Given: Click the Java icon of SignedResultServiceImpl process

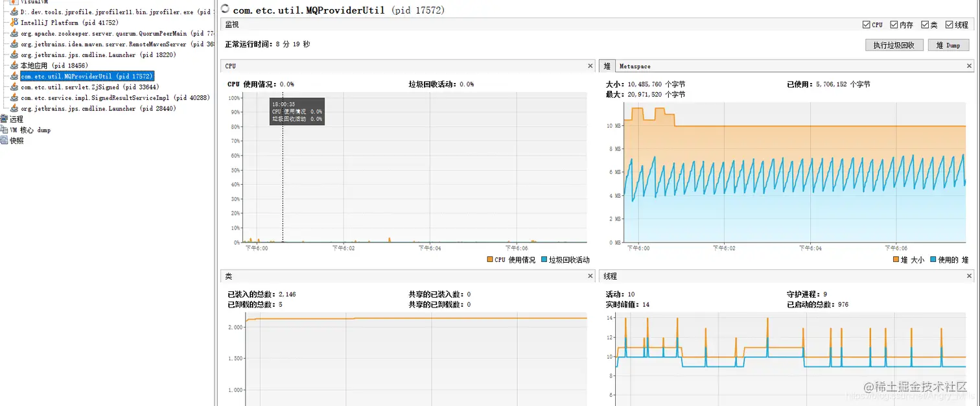Looking at the screenshot, I should pyautogui.click(x=14, y=97).
